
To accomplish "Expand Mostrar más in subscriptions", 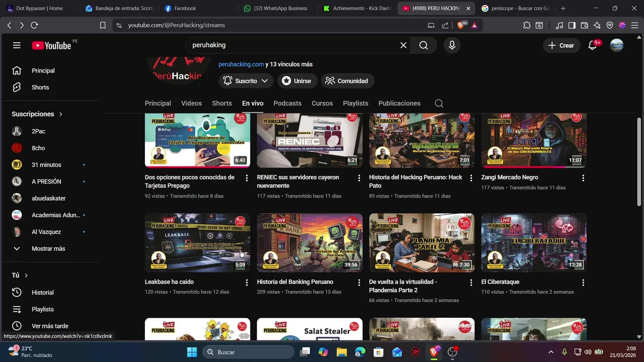I will (x=48, y=248).
